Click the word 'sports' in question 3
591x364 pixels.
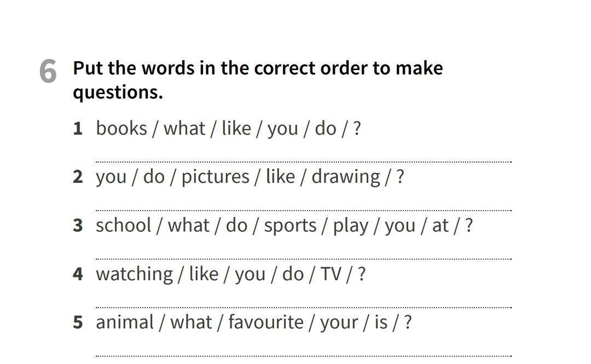tap(290, 226)
